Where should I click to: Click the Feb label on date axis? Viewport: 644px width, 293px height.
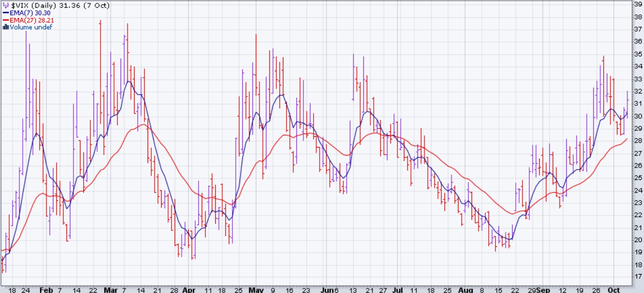(x=46, y=290)
